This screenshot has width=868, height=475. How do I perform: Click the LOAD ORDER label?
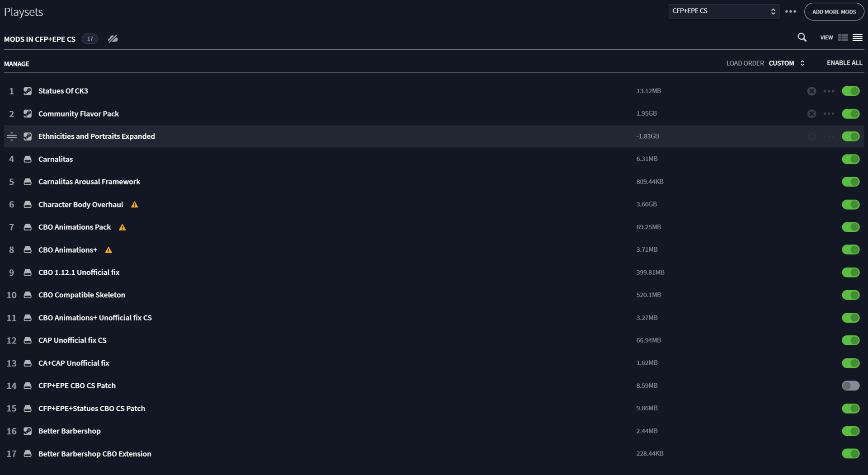tap(745, 63)
